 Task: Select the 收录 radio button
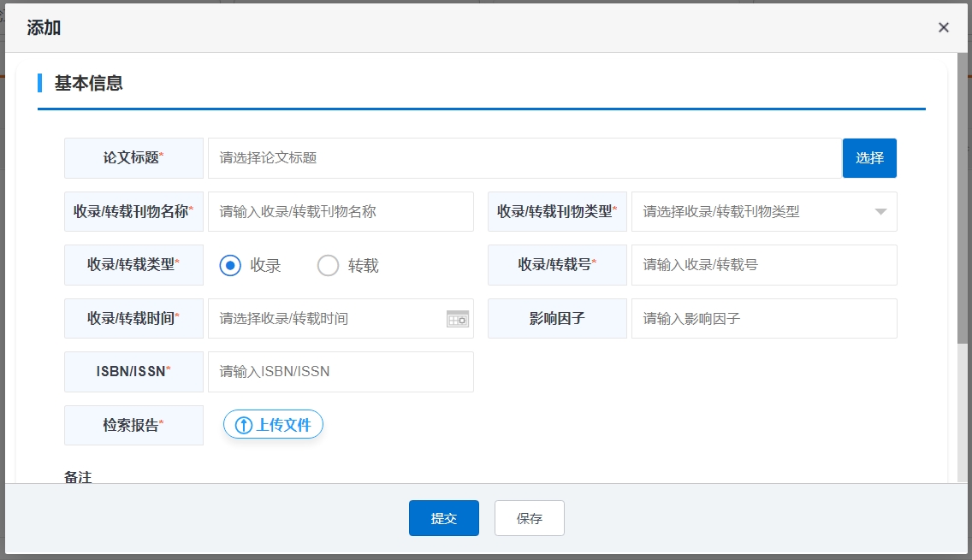(230, 266)
